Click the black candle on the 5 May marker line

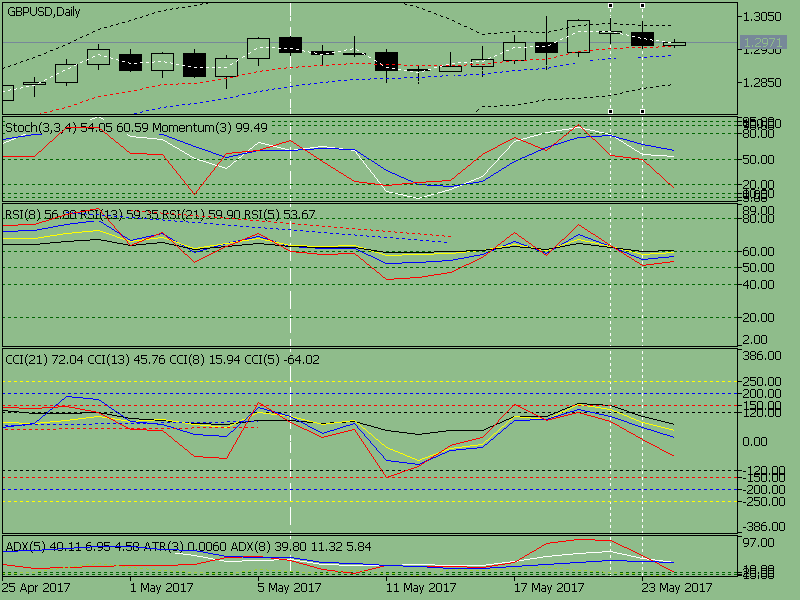point(290,45)
